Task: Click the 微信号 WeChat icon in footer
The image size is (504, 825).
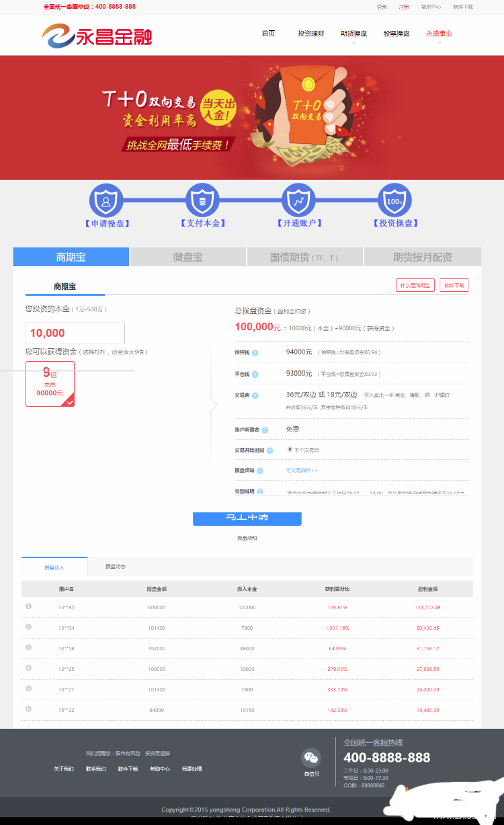Action: pos(311,758)
